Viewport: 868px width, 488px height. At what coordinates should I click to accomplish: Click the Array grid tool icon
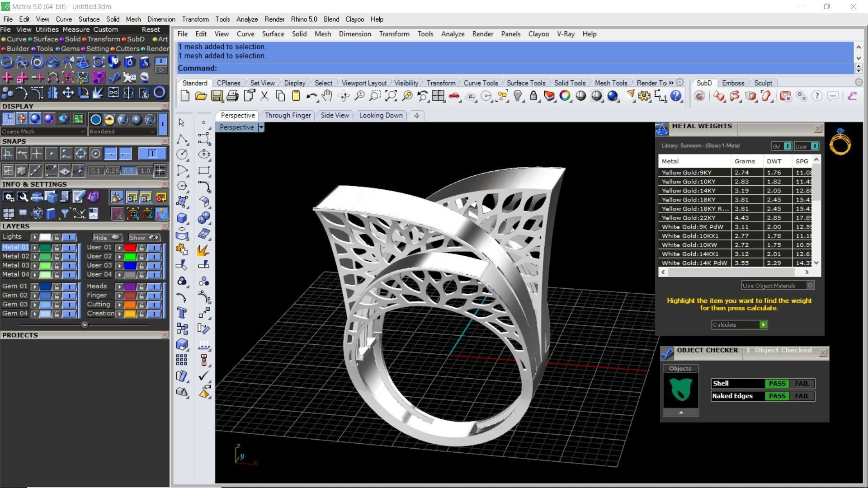(182, 360)
